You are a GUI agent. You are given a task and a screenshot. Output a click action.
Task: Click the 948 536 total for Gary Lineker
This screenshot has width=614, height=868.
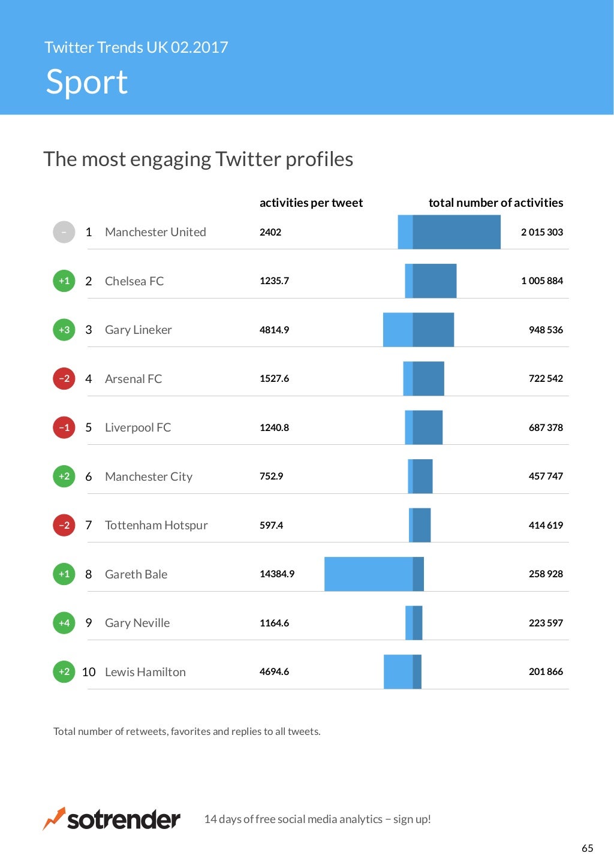point(546,330)
